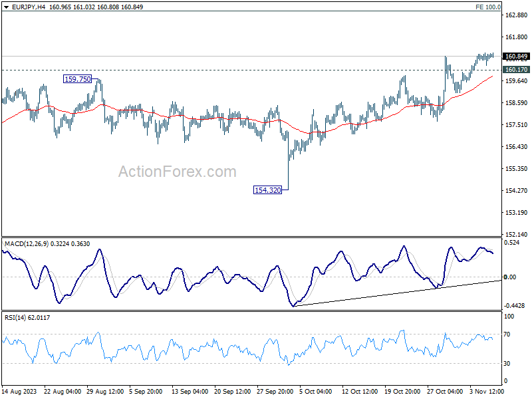Click the 159.640 price axis value
This screenshot has height=399, width=532.
[517, 80]
